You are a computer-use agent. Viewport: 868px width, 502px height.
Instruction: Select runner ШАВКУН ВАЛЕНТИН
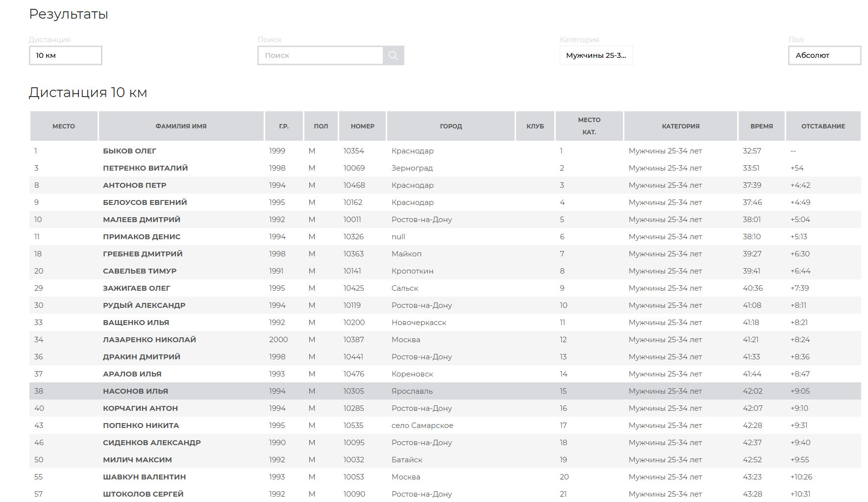[x=144, y=477]
